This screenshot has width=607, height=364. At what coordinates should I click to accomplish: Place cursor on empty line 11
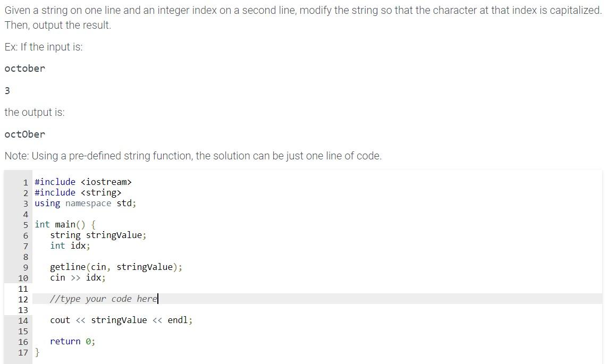pos(317,289)
